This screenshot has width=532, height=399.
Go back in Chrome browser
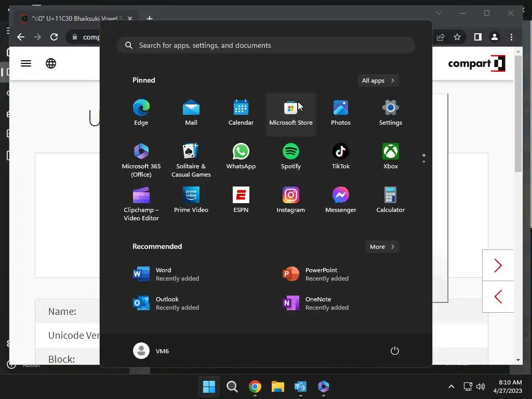click(21, 37)
